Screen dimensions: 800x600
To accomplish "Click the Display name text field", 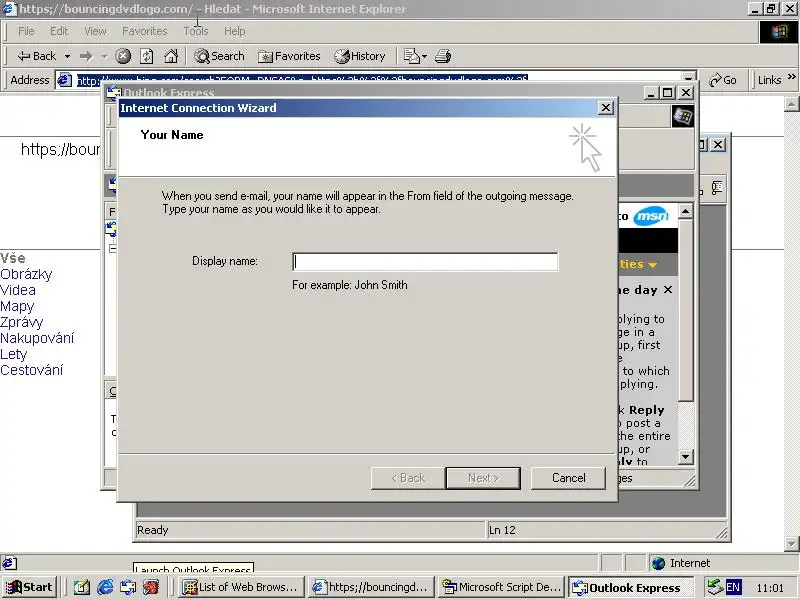I will point(425,262).
